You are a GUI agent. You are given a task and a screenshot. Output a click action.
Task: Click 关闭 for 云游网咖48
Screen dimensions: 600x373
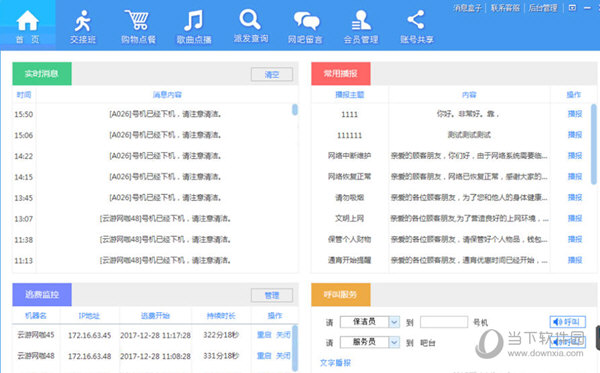(x=283, y=356)
